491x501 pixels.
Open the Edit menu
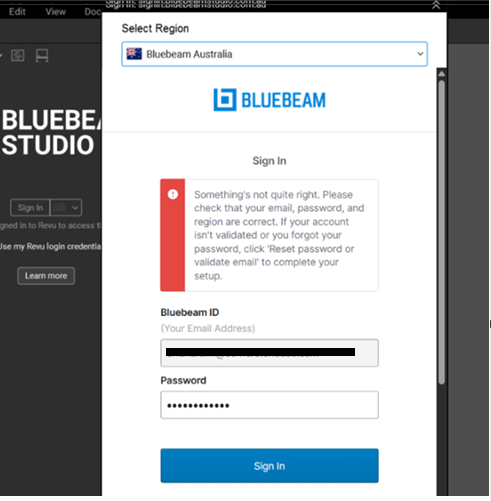(17, 12)
